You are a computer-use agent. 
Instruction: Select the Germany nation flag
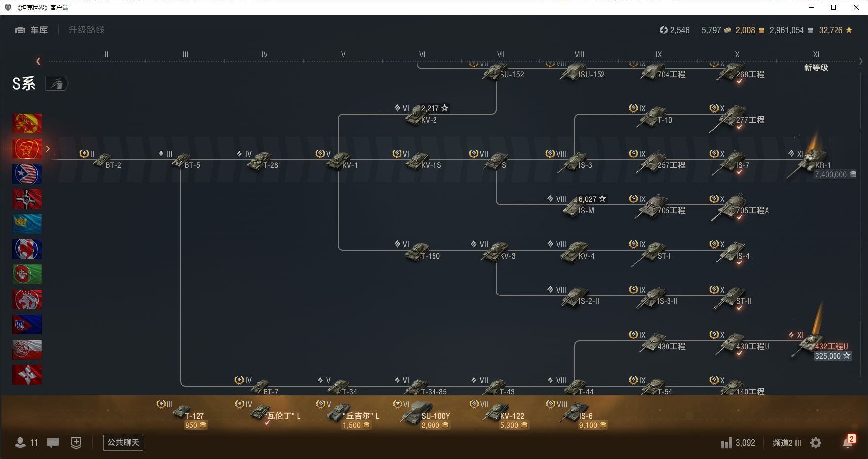tap(27, 199)
